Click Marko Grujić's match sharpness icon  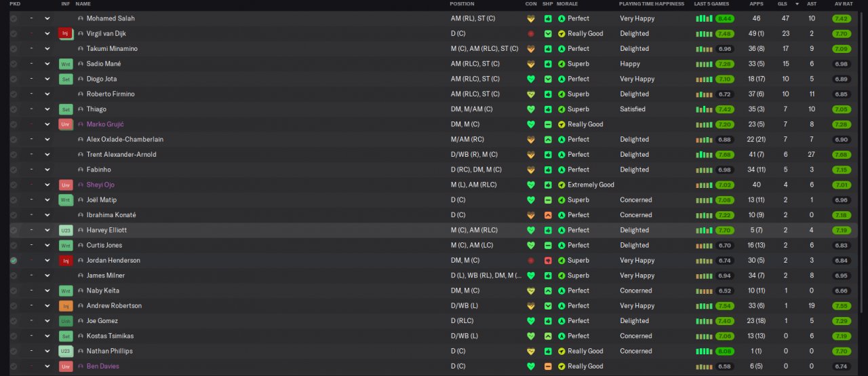tap(548, 124)
